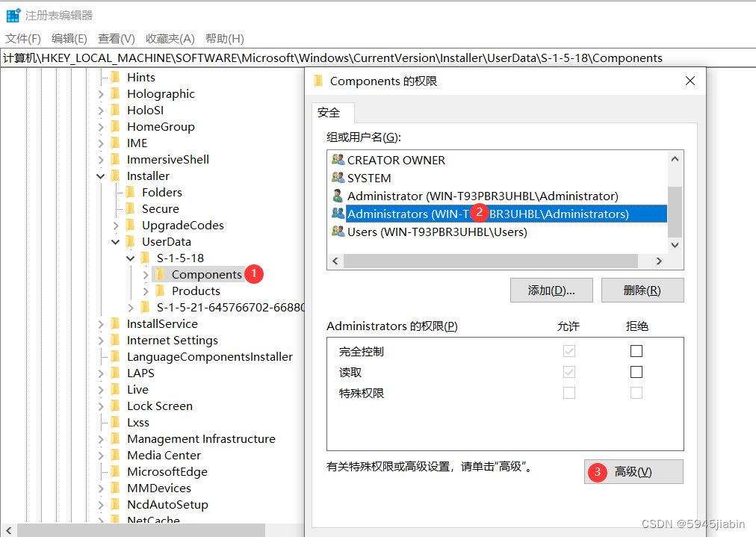Screen dimensions: 756x537
Task: Click the Users group icon in permissions list
Action: tap(338, 231)
